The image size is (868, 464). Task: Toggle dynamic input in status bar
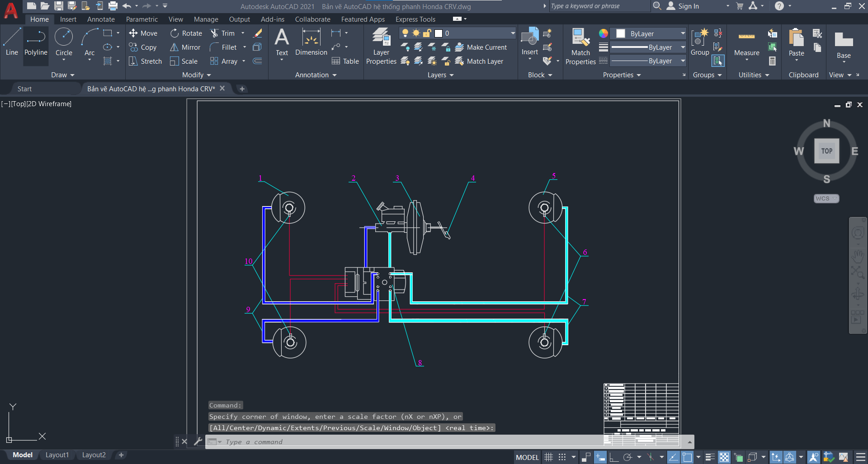pyautogui.click(x=600, y=457)
